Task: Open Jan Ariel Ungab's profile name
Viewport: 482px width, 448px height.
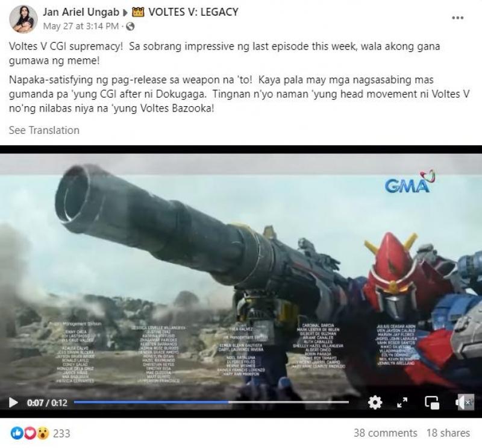Action: point(81,12)
